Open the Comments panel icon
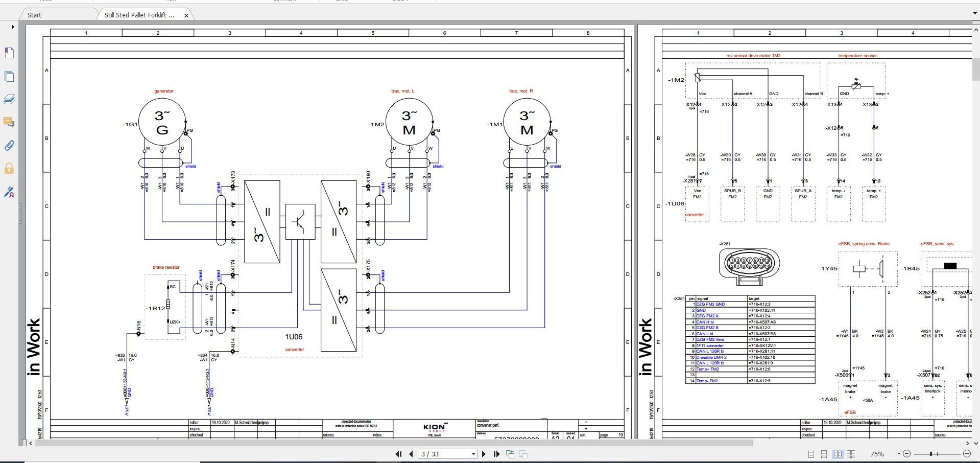This screenshot has height=463, width=980. 9,122
